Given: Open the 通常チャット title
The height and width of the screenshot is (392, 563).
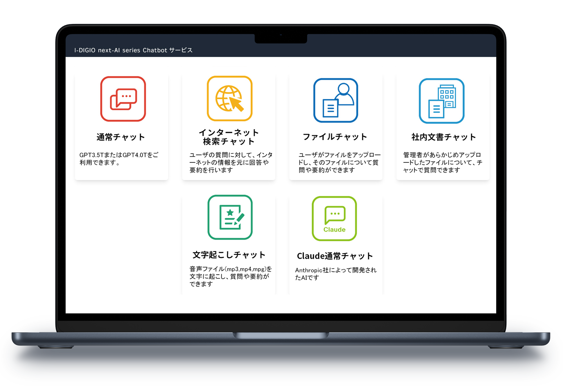Looking at the screenshot, I should pyautogui.click(x=121, y=137).
